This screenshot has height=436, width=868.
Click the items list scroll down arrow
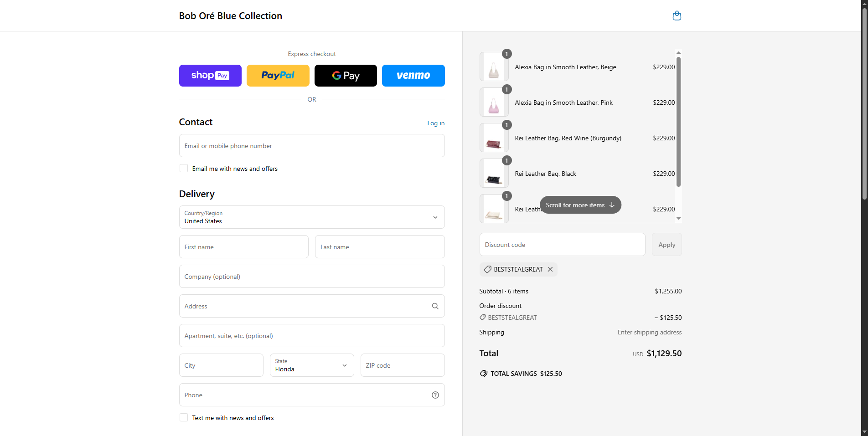[678, 219]
